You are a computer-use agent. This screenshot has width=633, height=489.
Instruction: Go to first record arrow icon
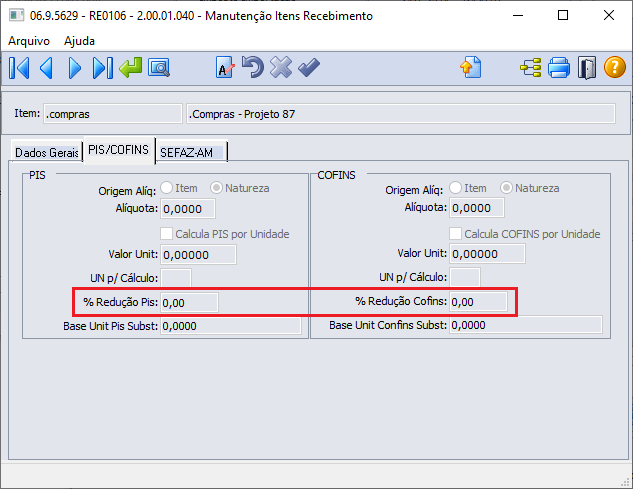(x=19, y=67)
